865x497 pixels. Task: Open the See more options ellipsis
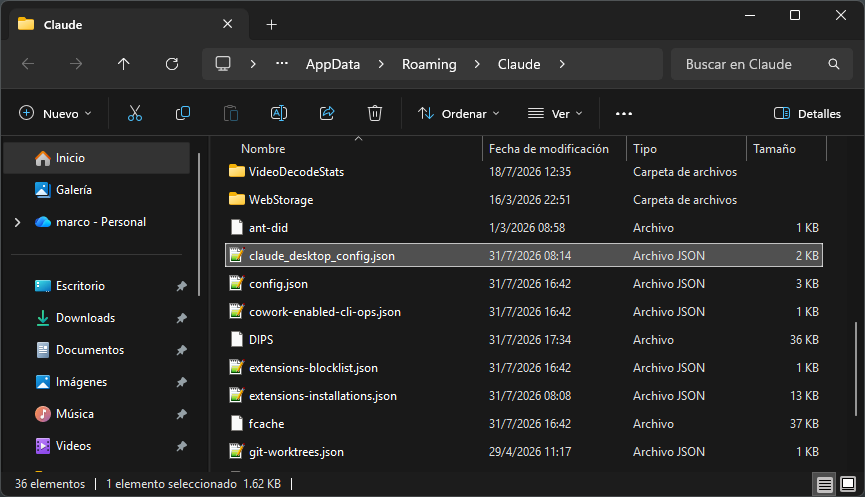pyautogui.click(x=624, y=114)
